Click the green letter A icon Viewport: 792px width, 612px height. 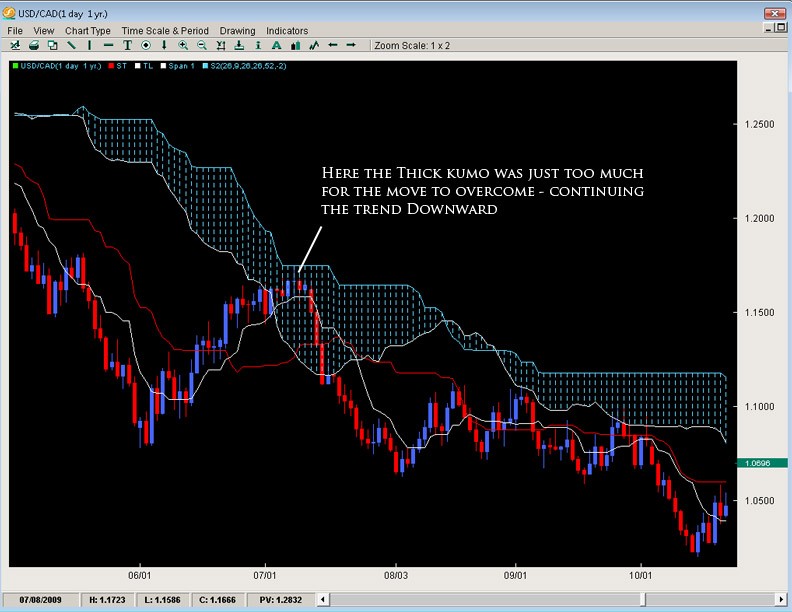pyautogui.click(x=276, y=45)
